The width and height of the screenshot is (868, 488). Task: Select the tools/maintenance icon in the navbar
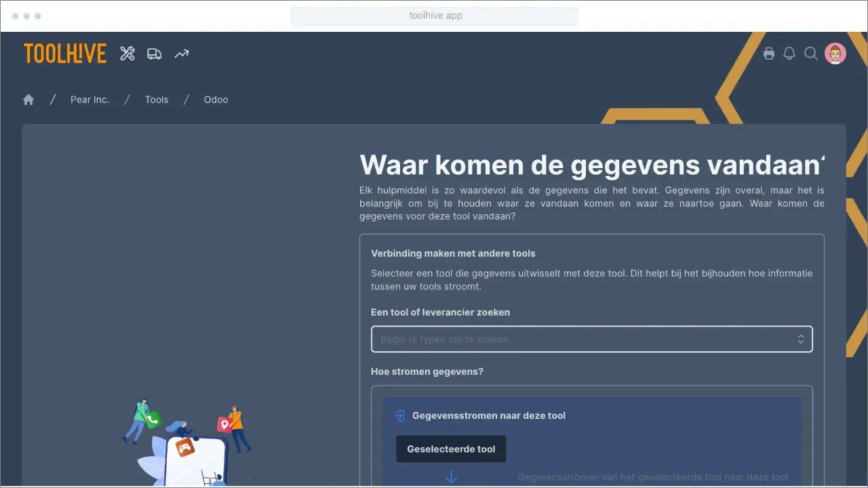(x=127, y=53)
